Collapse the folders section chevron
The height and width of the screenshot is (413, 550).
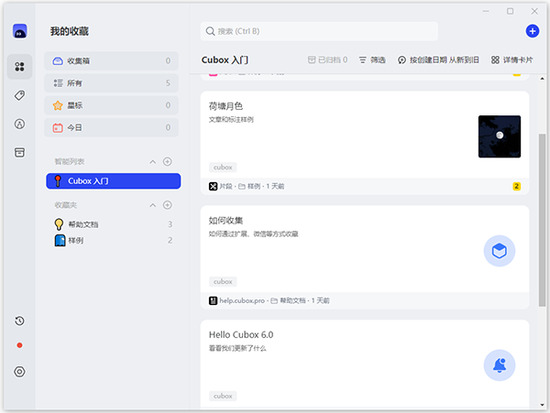pos(153,205)
